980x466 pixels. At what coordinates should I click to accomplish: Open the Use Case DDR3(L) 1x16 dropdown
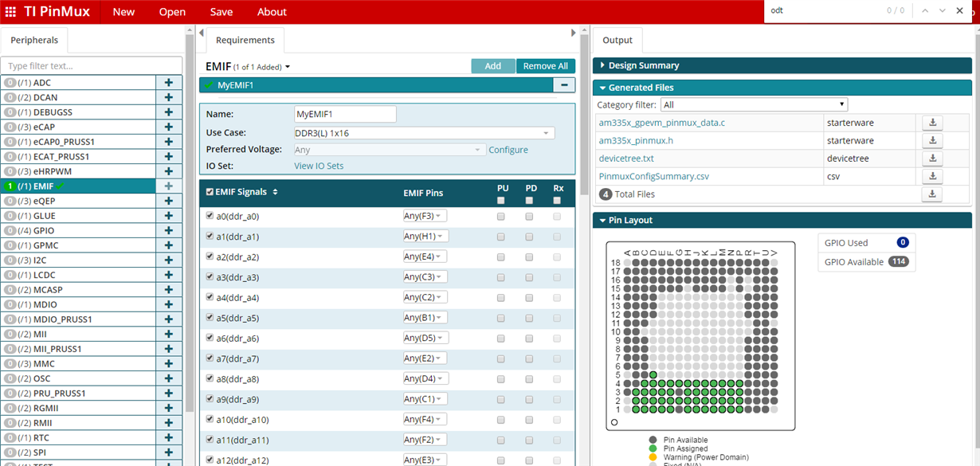424,133
